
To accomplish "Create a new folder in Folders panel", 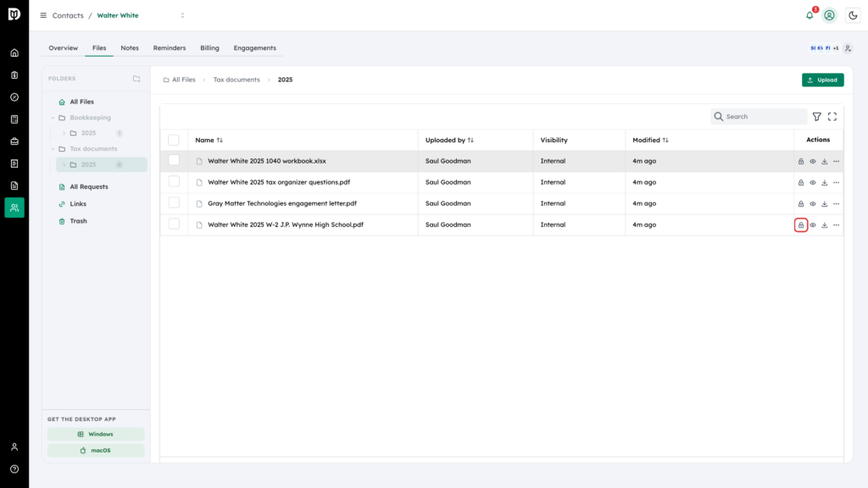I will 136,79.
